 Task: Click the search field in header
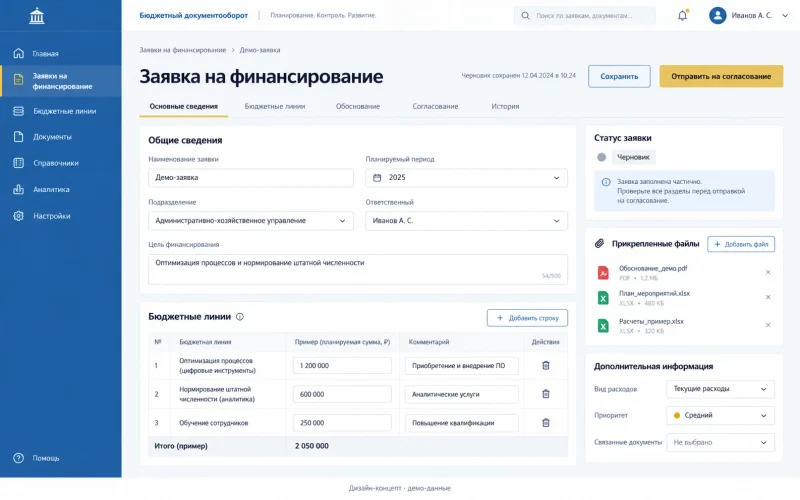(x=585, y=16)
